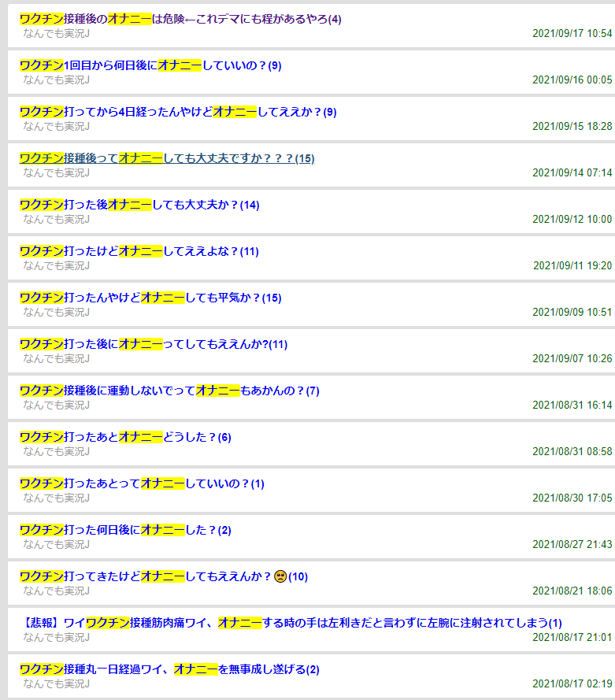Open thread starting with ワクチン1回目から何日後に
This screenshot has height=700, width=615.
[x=150, y=65]
